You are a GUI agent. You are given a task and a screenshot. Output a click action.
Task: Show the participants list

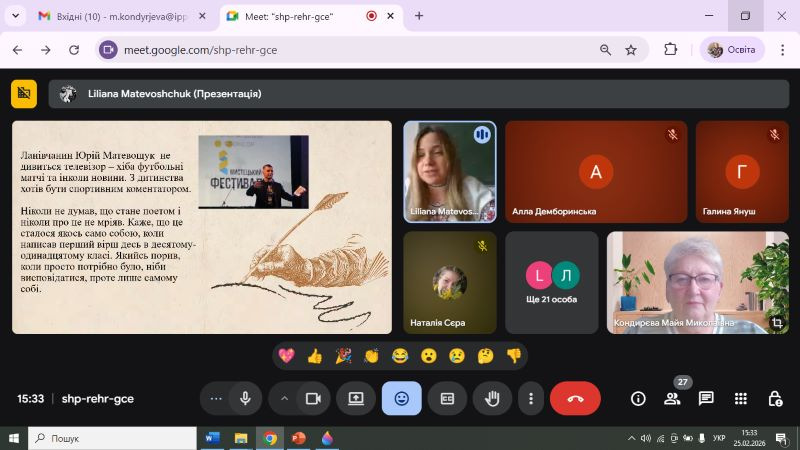(x=672, y=398)
